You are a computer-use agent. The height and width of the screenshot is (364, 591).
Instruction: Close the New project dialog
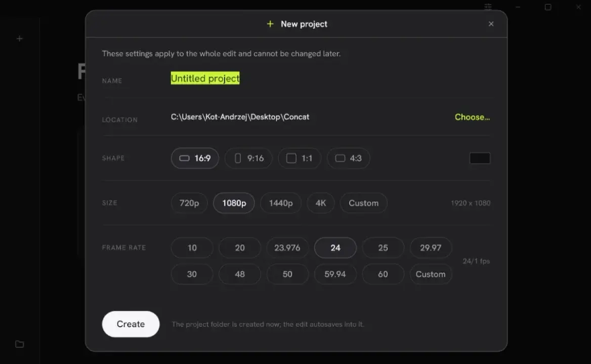491,24
